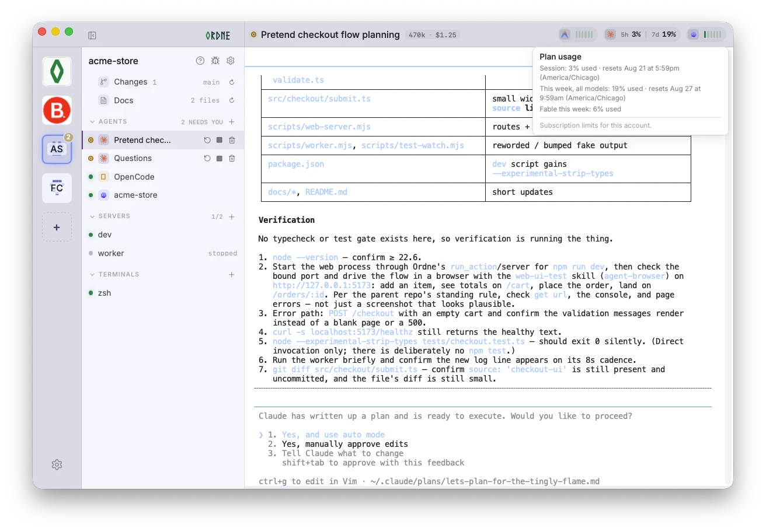Add a new terminal with plus icon
This screenshot has width=766, height=532.
(232, 274)
